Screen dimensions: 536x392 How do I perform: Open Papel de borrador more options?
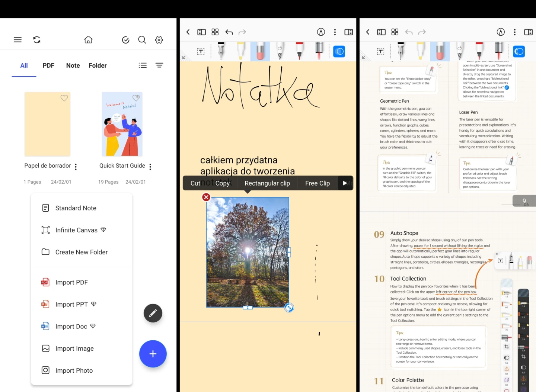tap(76, 167)
